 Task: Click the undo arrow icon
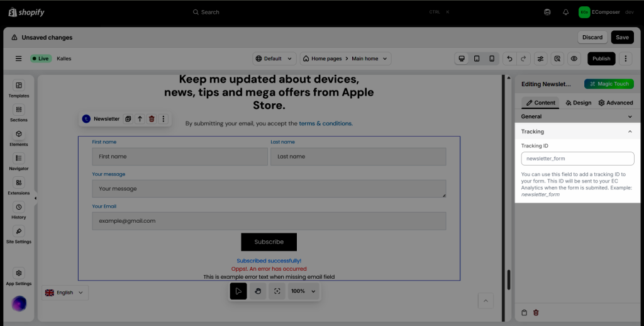click(509, 59)
